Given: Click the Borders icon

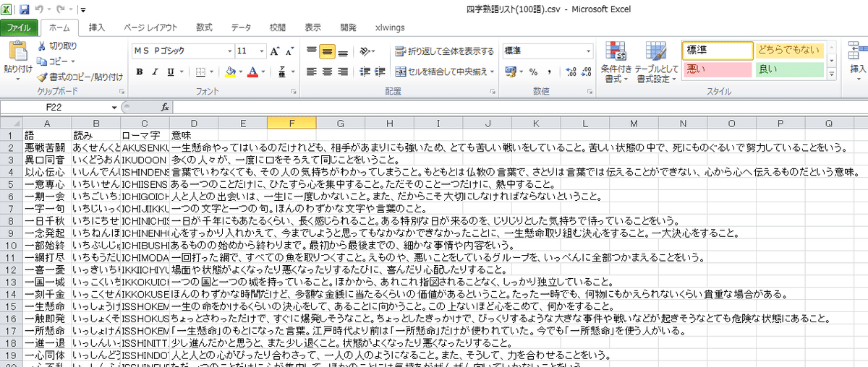Looking at the screenshot, I should click(x=202, y=72).
